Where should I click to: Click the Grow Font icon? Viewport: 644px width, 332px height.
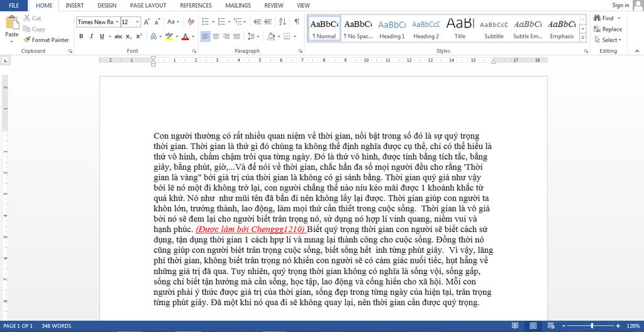(x=147, y=22)
